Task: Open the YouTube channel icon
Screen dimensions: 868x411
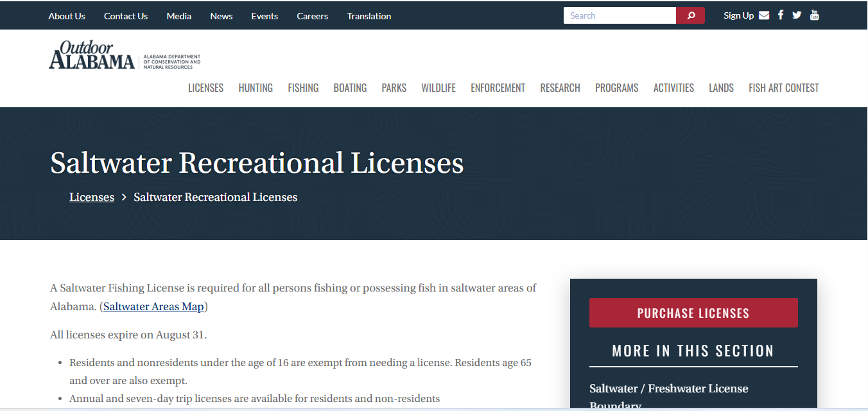Action: click(814, 15)
